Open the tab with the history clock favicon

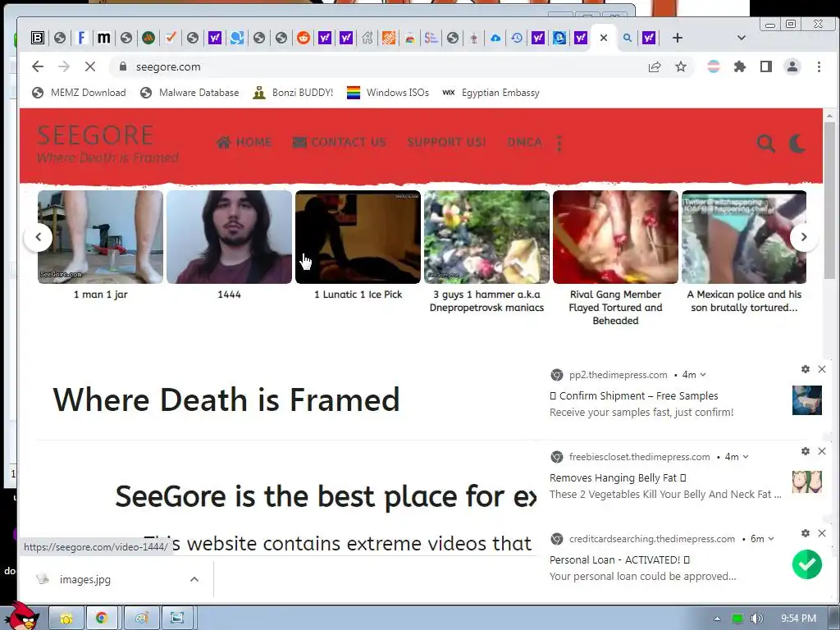point(517,38)
